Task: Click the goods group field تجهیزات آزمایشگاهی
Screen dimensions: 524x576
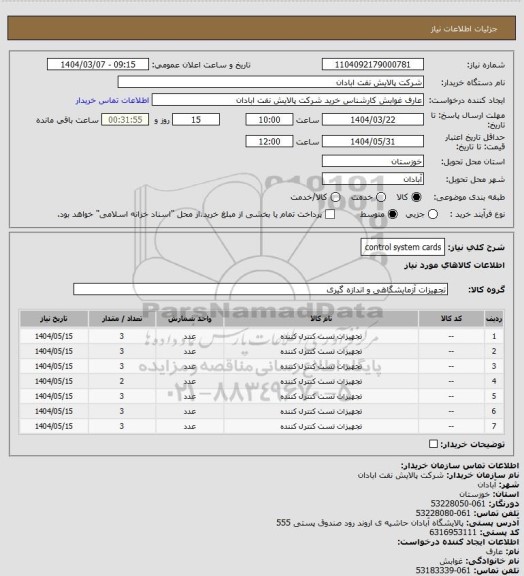Action: click(260, 289)
